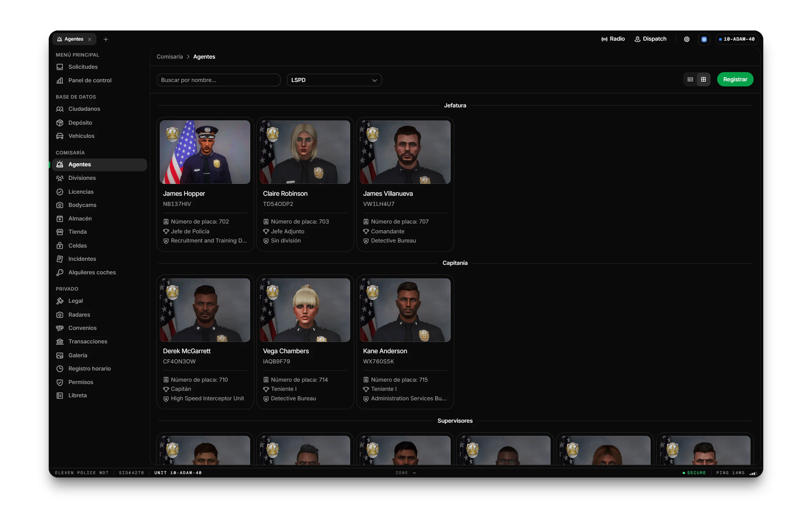812x508 pixels.
Task: Open Panel de control
Action: 99,80
